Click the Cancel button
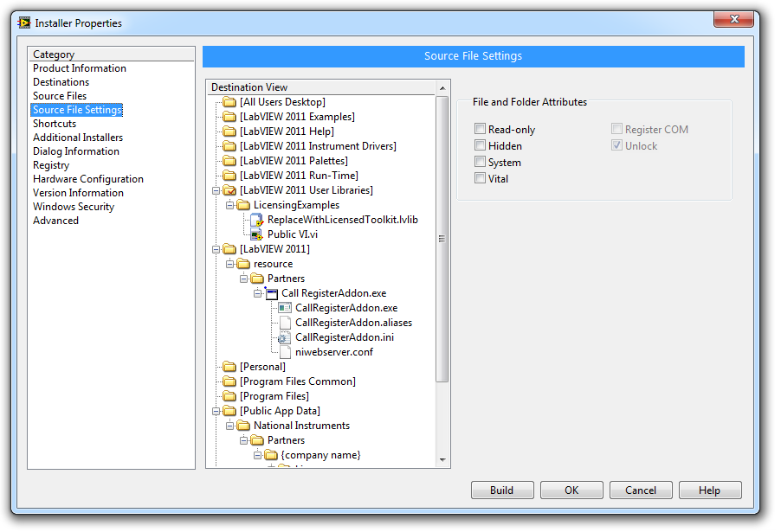 (641, 490)
